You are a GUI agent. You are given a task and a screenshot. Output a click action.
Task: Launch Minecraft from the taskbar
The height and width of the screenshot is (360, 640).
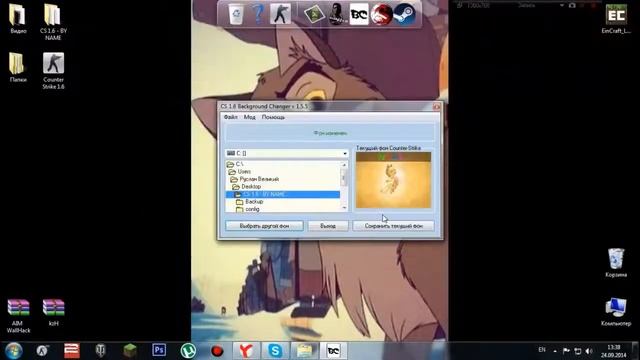point(130,351)
